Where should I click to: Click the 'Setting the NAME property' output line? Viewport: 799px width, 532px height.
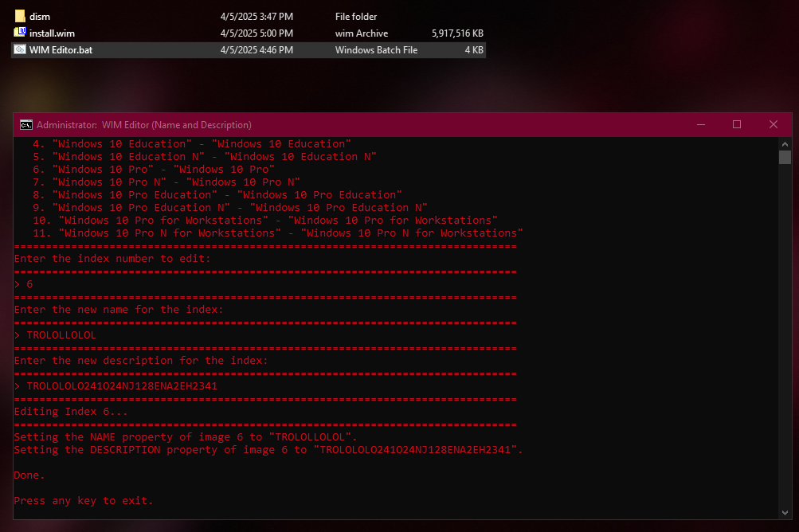pos(186,436)
